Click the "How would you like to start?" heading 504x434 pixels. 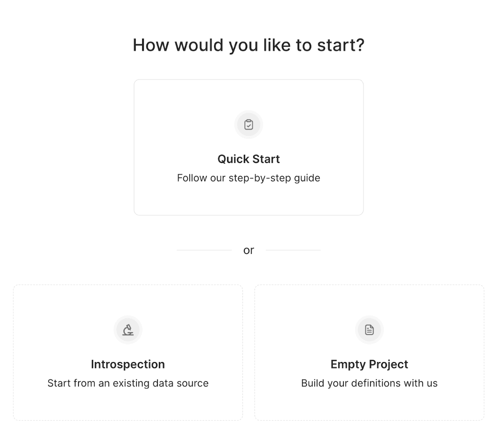click(249, 45)
